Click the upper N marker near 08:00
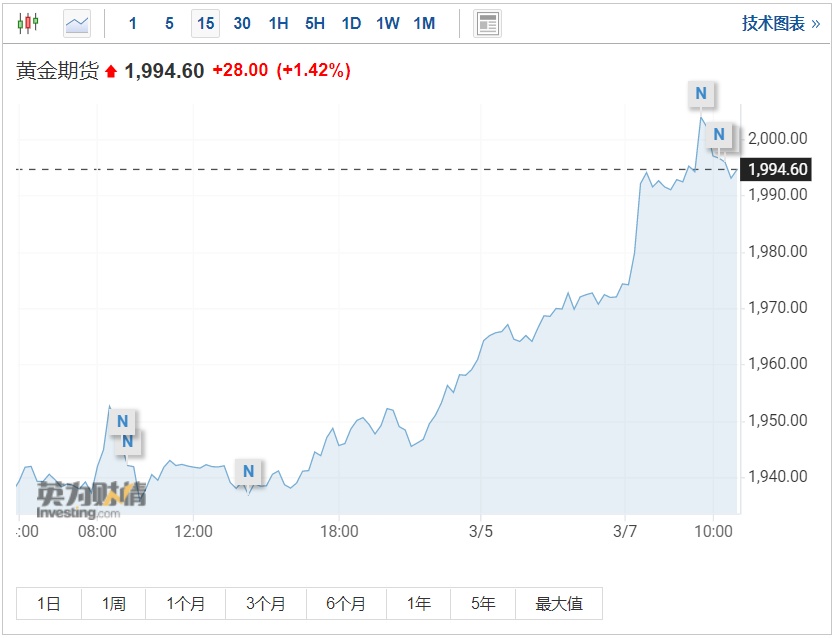Screen dimensions: 835x638 coord(122,421)
